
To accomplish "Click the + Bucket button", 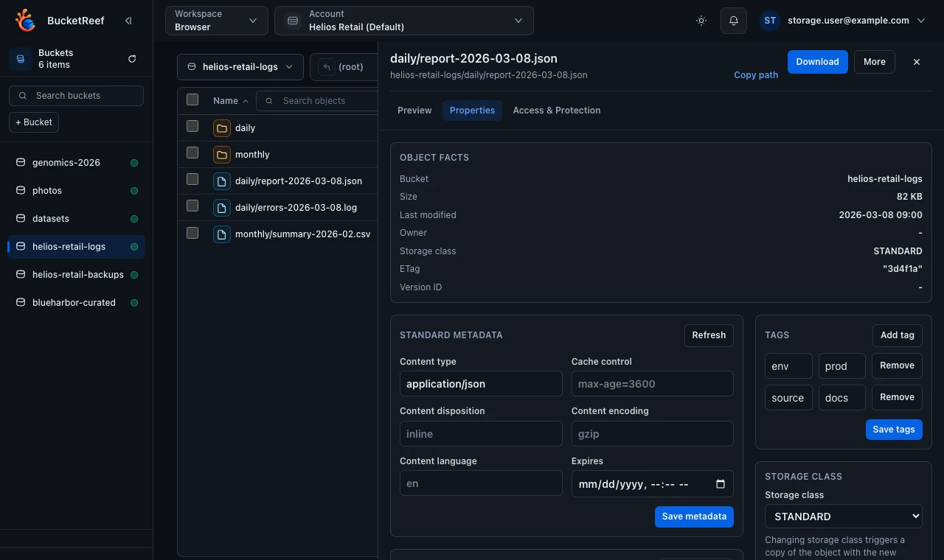I will tap(34, 122).
